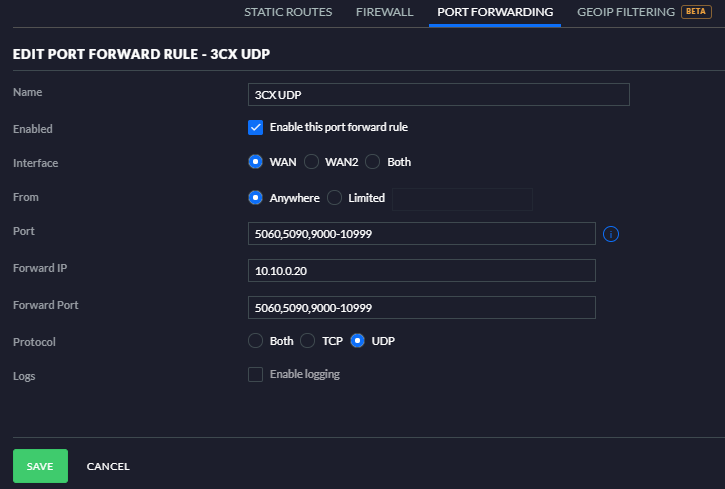Select Both protocol radio button
The image size is (725, 489).
click(x=255, y=341)
